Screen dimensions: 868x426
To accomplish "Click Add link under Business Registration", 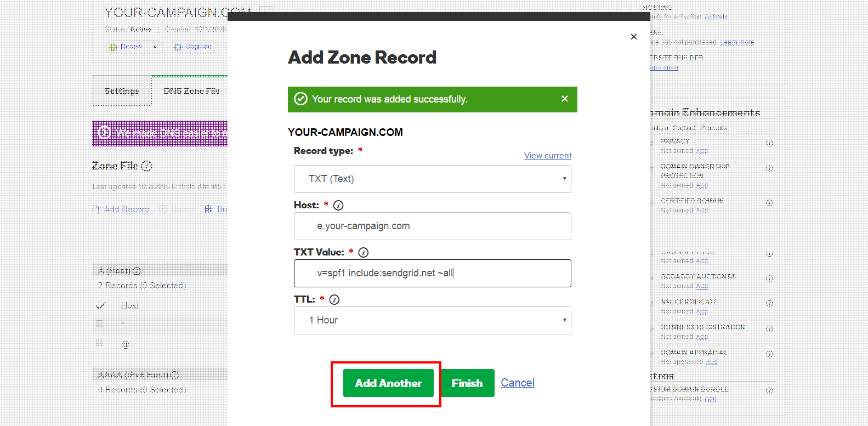I will (702, 337).
